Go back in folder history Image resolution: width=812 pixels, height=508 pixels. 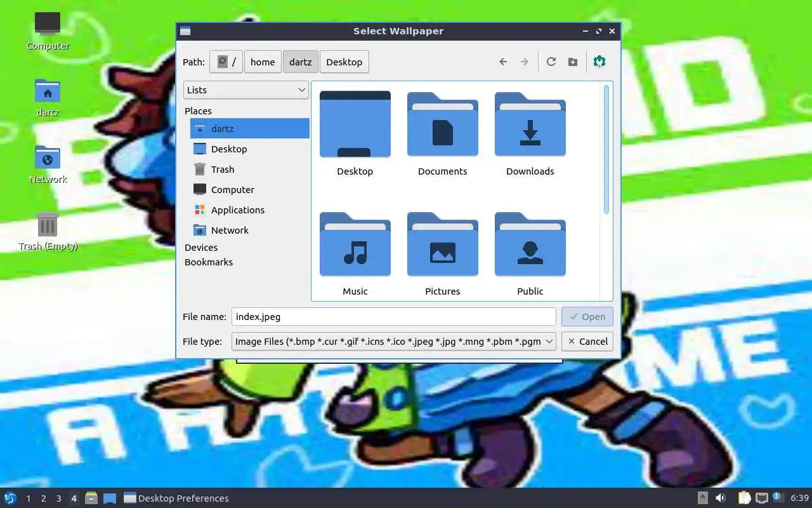pyautogui.click(x=503, y=62)
